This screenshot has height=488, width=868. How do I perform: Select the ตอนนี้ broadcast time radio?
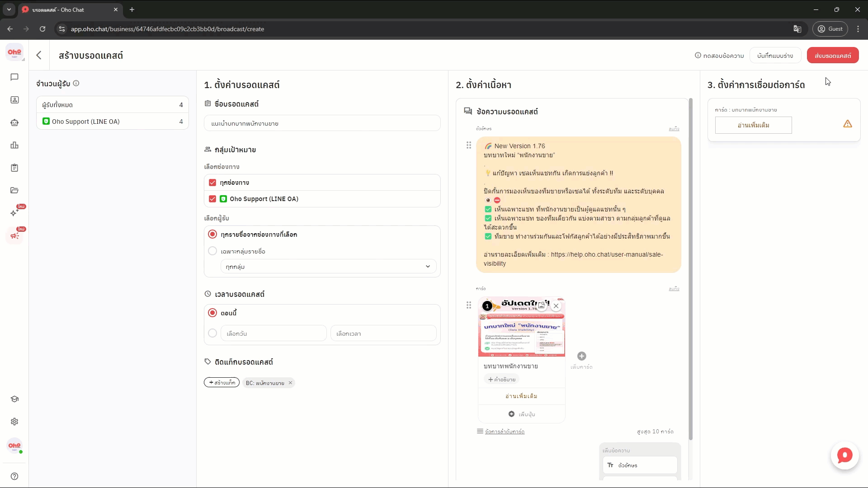pyautogui.click(x=212, y=313)
